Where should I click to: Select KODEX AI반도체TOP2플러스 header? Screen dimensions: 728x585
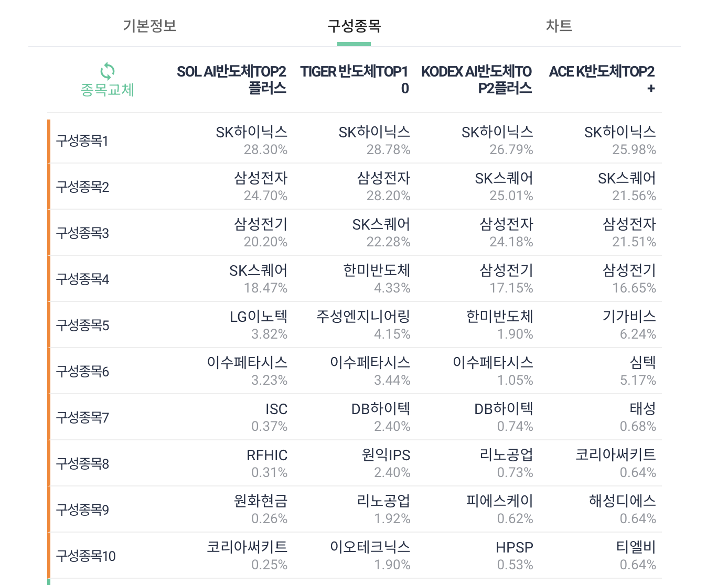477,80
